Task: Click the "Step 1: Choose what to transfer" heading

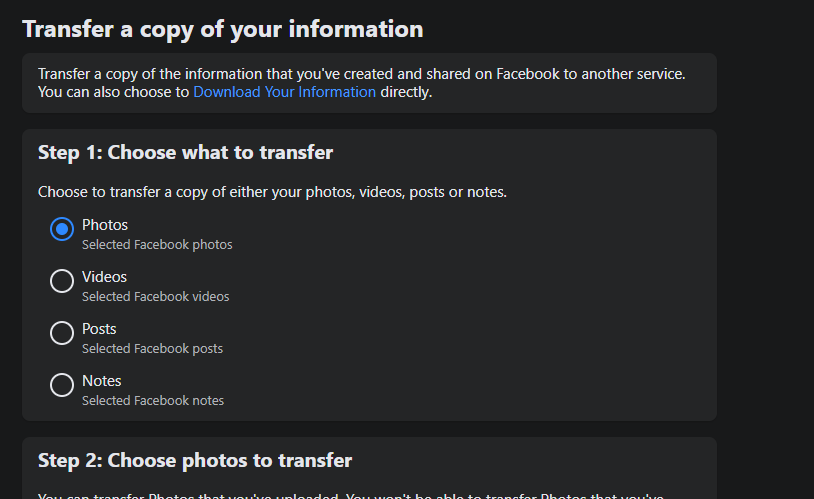Action: tap(185, 153)
